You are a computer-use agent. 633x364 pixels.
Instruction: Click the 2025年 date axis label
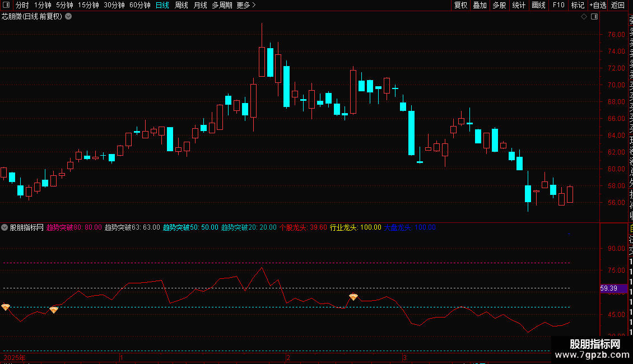pyautogui.click(x=15, y=358)
